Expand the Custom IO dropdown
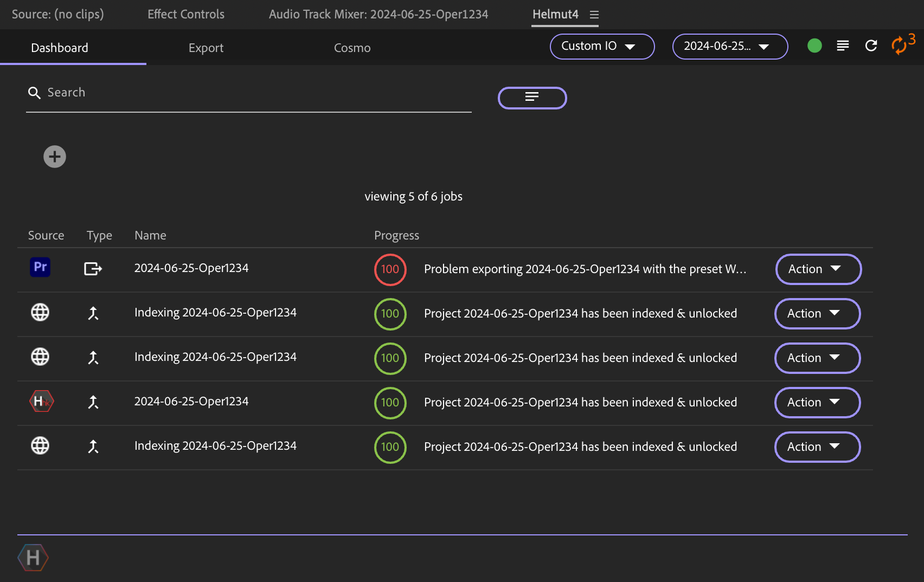The image size is (924, 582). 602,47
